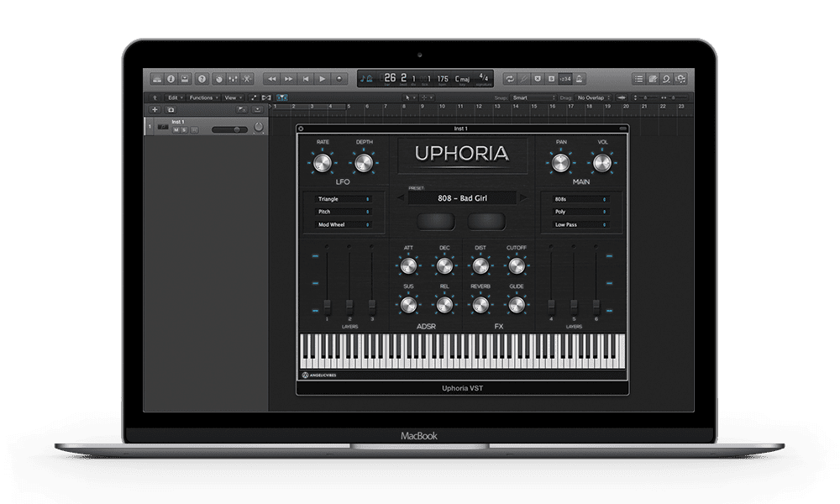Open the Drag No Overlap dropdown
The width and height of the screenshot is (840, 504).
pos(593,97)
